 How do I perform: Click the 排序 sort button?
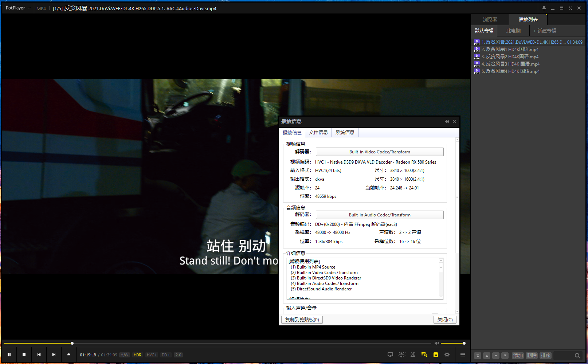tap(546, 356)
